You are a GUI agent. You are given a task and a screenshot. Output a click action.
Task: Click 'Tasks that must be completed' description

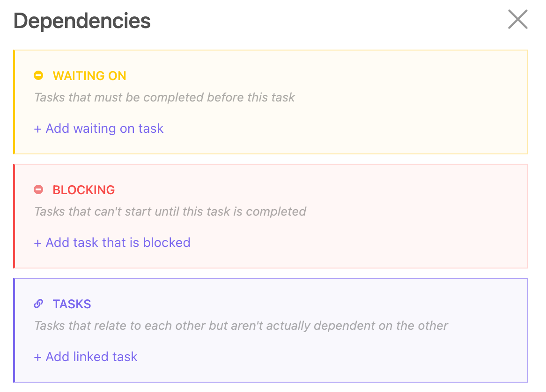click(164, 98)
